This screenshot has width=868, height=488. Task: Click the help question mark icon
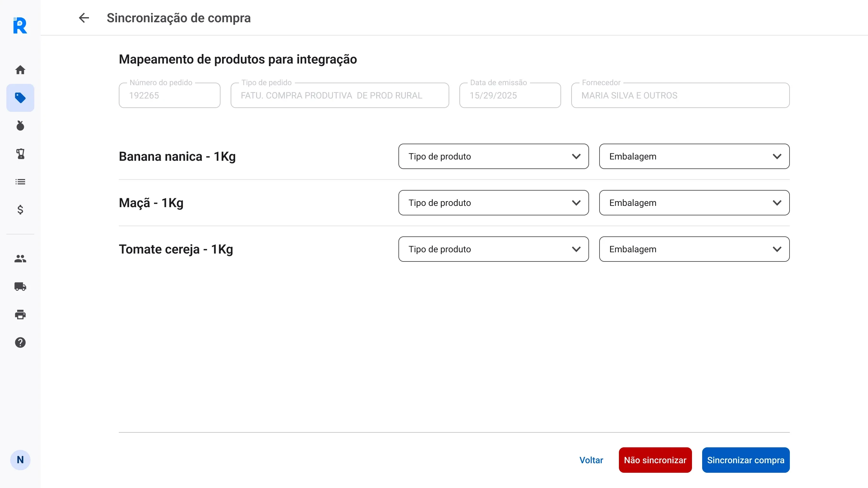20,342
